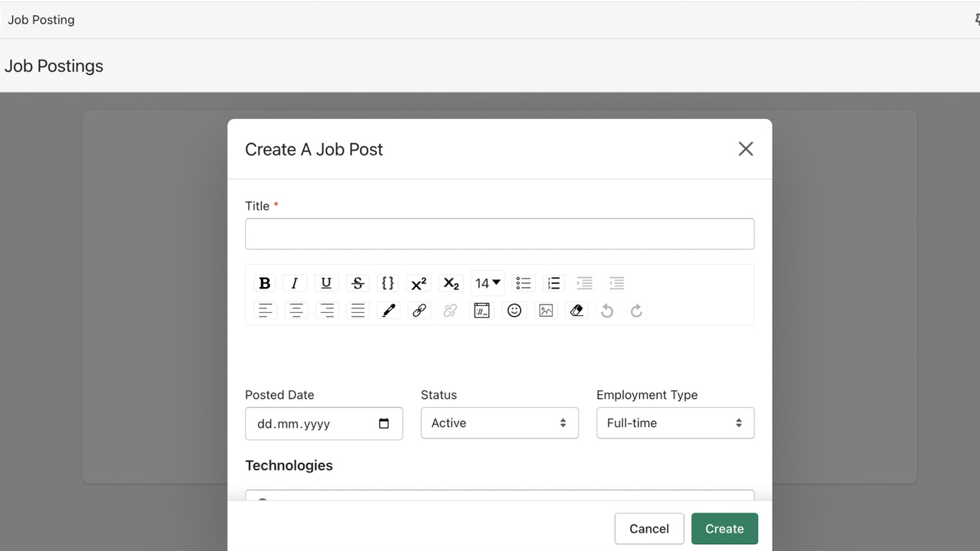Insert an emoji
This screenshot has height=551, width=980.
click(x=514, y=310)
